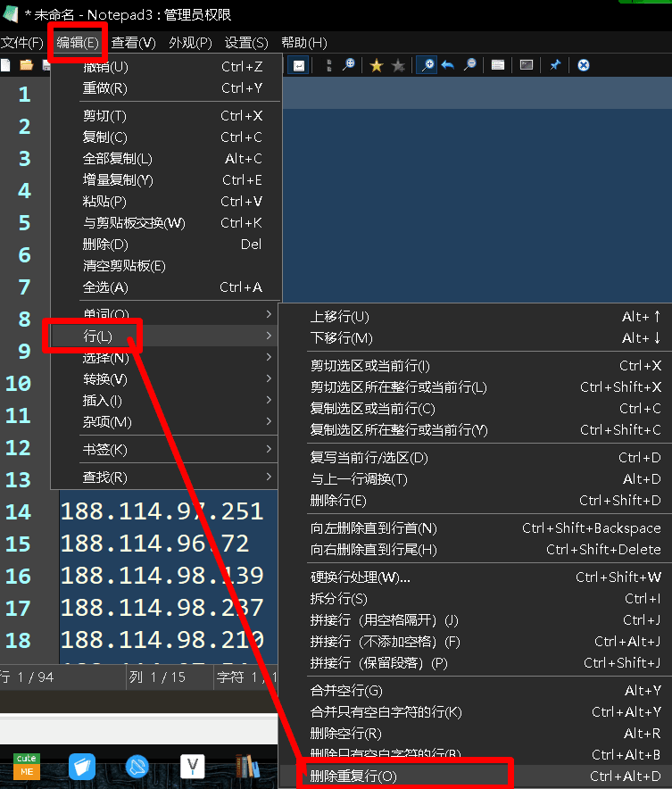The height and width of the screenshot is (789, 672).
Task: Click the open folder toolbar icon
Action: coord(26,65)
